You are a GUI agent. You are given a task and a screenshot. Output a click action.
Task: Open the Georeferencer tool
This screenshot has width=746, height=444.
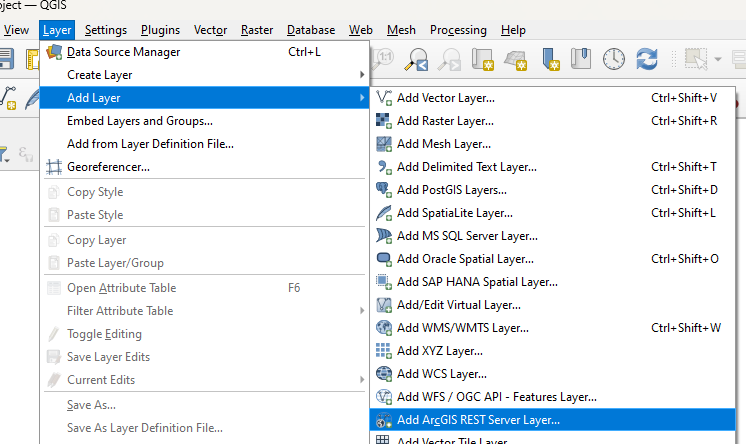[x=108, y=167]
